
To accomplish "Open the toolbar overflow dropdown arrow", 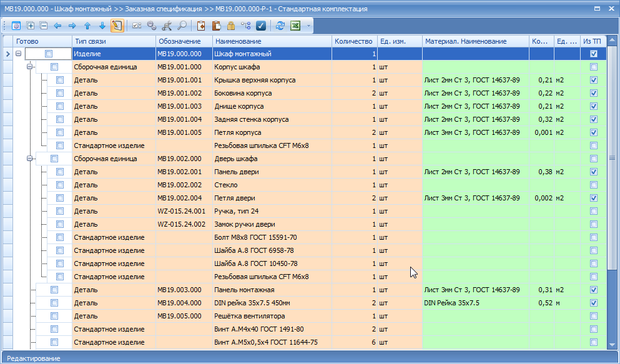I will click(x=308, y=26).
